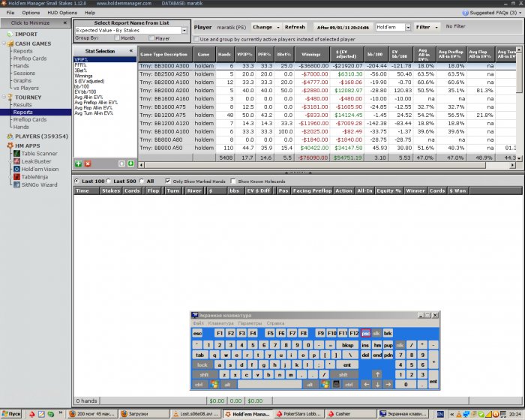Select the Last 500 radio button
Viewport: 525px width, 420px height.
(x=108, y=181)
